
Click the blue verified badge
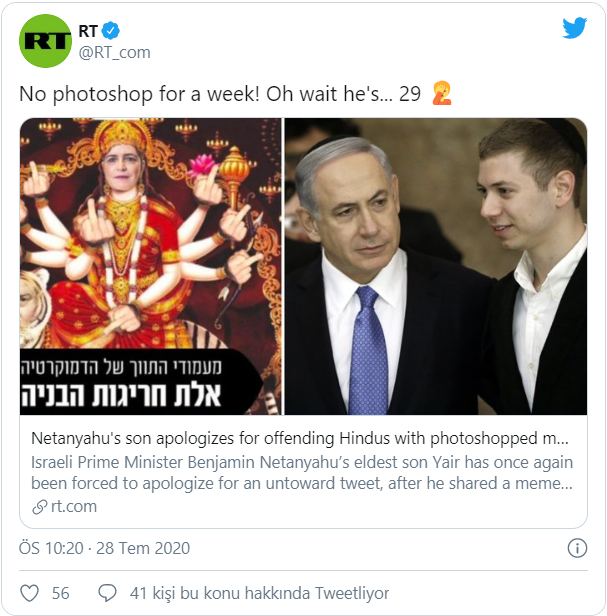pos(111,31)
